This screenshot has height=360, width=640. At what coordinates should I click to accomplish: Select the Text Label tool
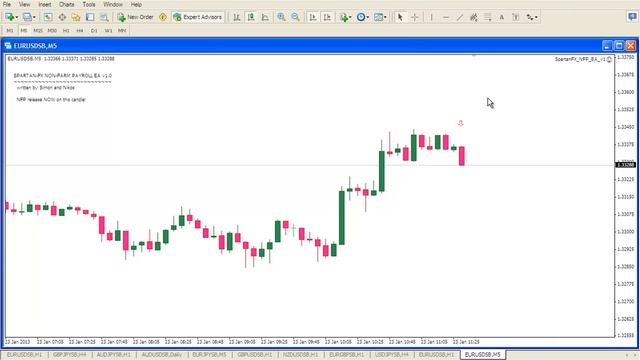pyautogui.click(x=516, y=17)
